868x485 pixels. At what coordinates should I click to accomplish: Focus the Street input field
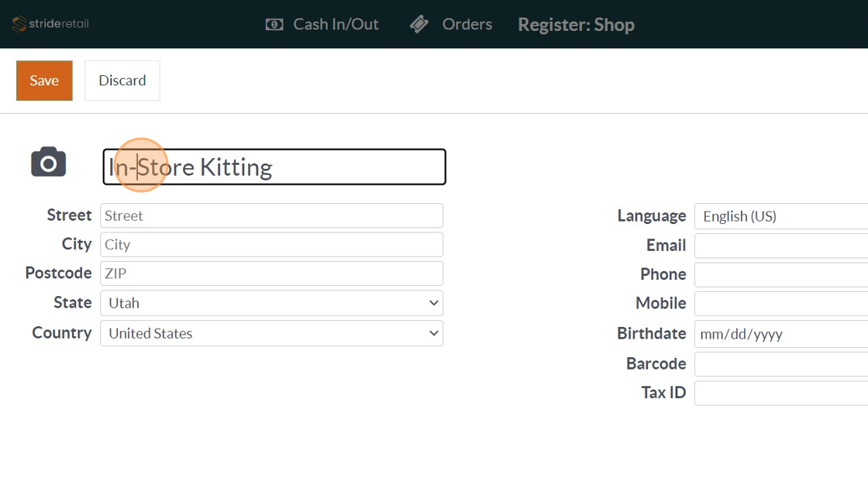pyautogui.click(x=271, y=215)
